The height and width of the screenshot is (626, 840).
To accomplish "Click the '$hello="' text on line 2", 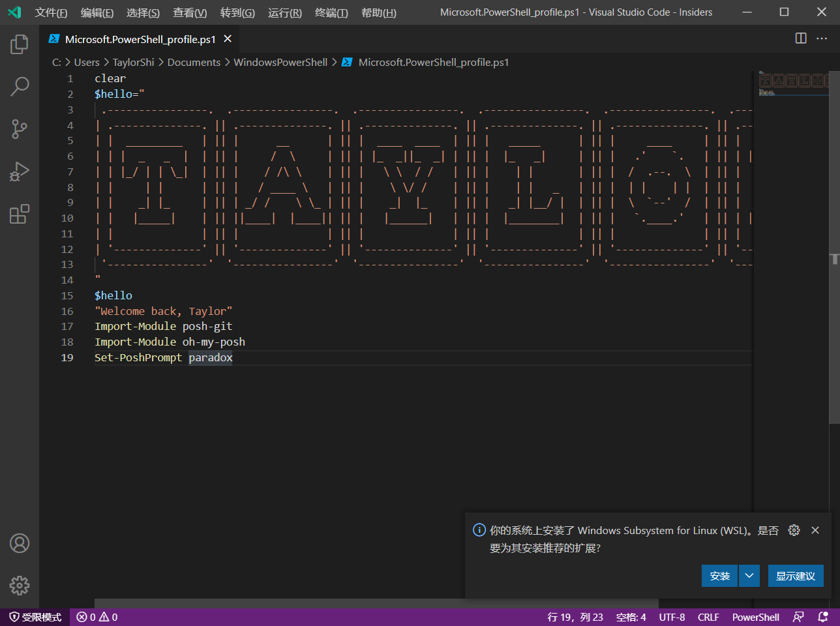I will coord(119,94).
